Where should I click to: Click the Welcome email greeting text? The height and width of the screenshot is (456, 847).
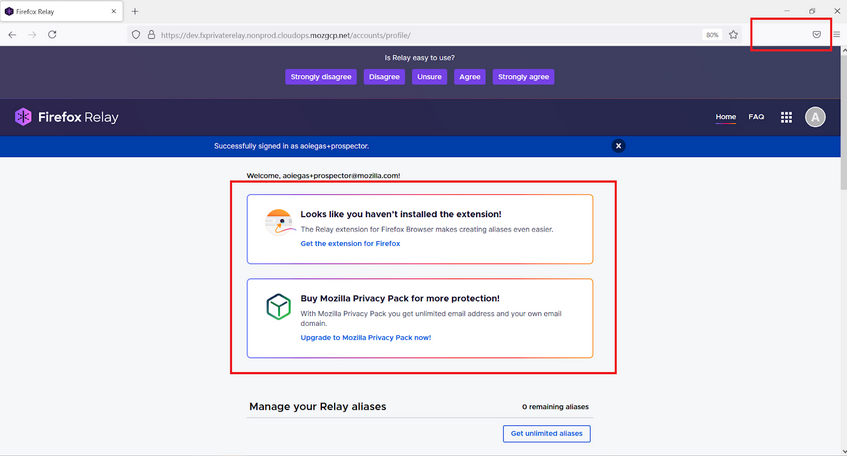323,176
